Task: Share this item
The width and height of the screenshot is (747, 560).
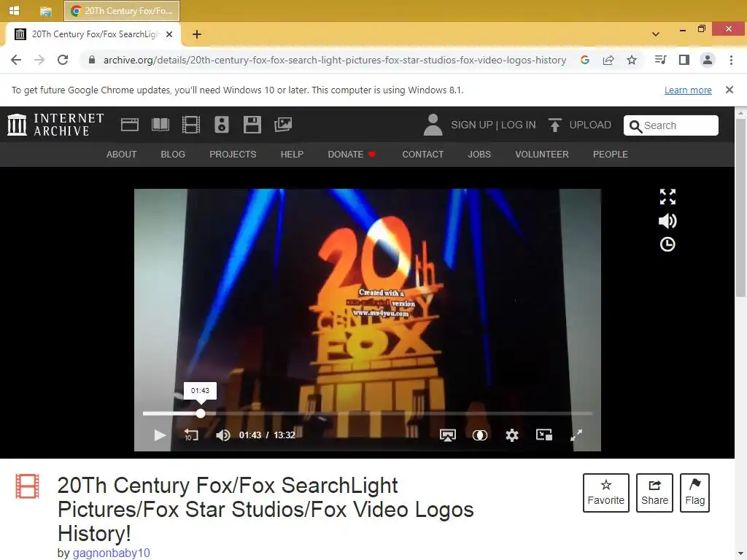Action: click(654, 493)
